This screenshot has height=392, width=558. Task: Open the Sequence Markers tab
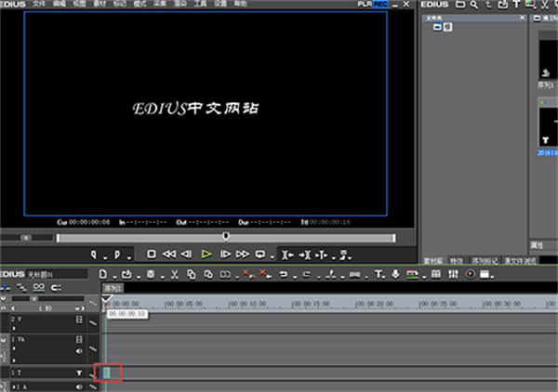pos(485,261)
